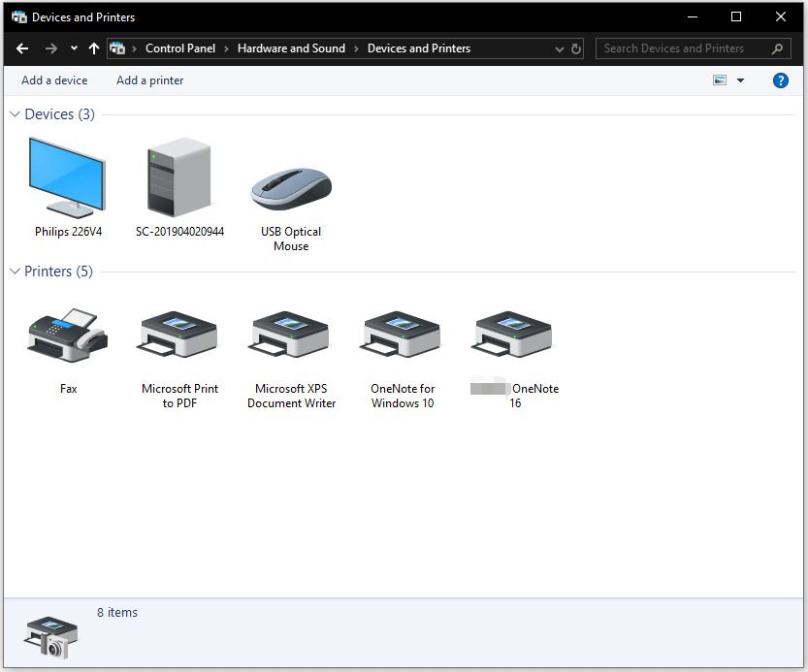
Task: Click the Add a printer link
Action: (x=149, y=80)
